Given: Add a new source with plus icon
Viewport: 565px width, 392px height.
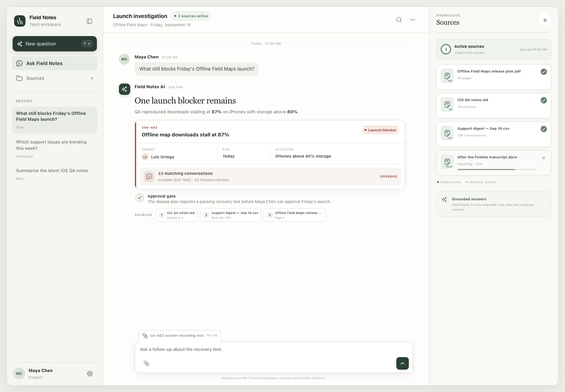Looking at the screenshot, I should click(x=545, y=20).
